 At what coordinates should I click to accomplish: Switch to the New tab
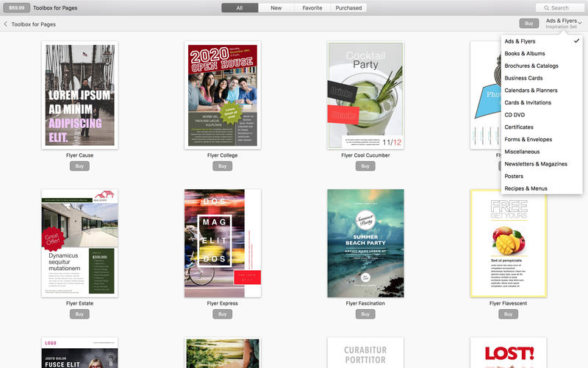click(276, 8)
